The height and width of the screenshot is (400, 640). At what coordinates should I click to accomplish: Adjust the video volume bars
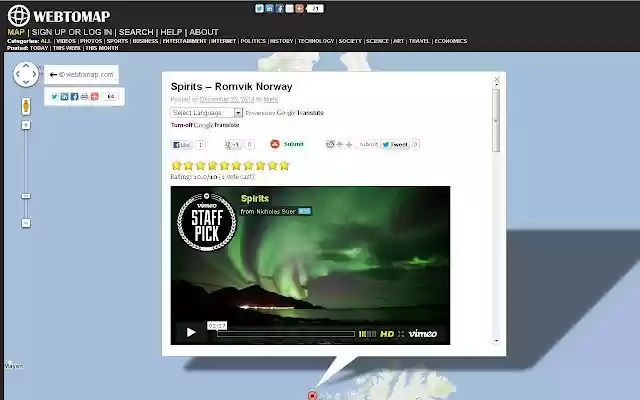tap(367, 334)
